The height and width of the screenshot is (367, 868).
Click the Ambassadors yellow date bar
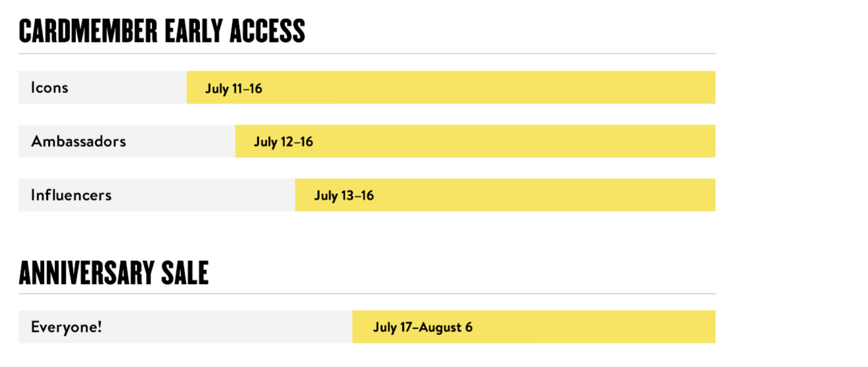pos(475,141)
